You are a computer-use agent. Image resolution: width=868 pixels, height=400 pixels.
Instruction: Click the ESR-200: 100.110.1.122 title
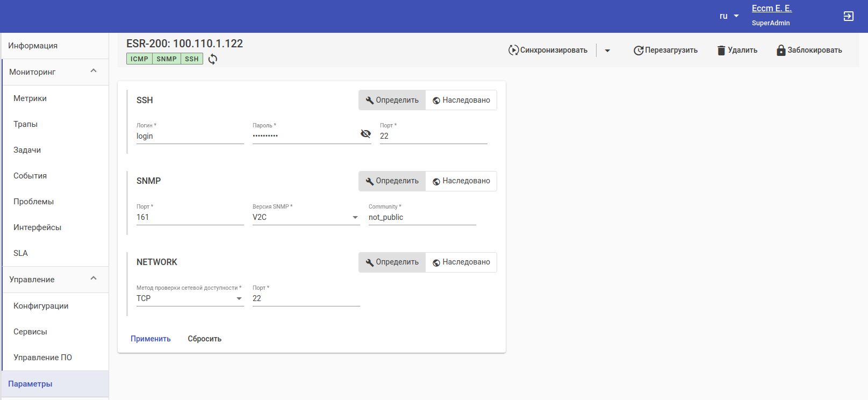184,44
